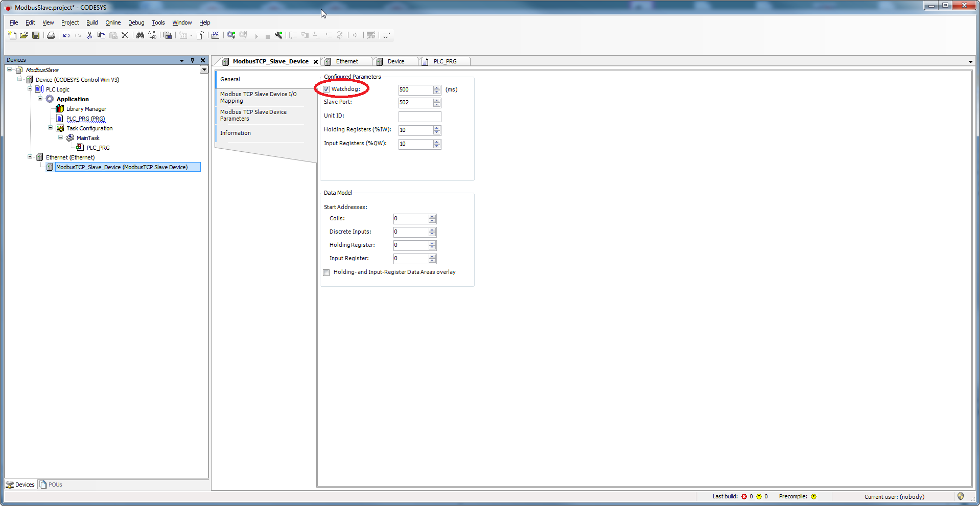Click the Login gear icon in toolbar

pyautogui.click(x=231, y=35)
